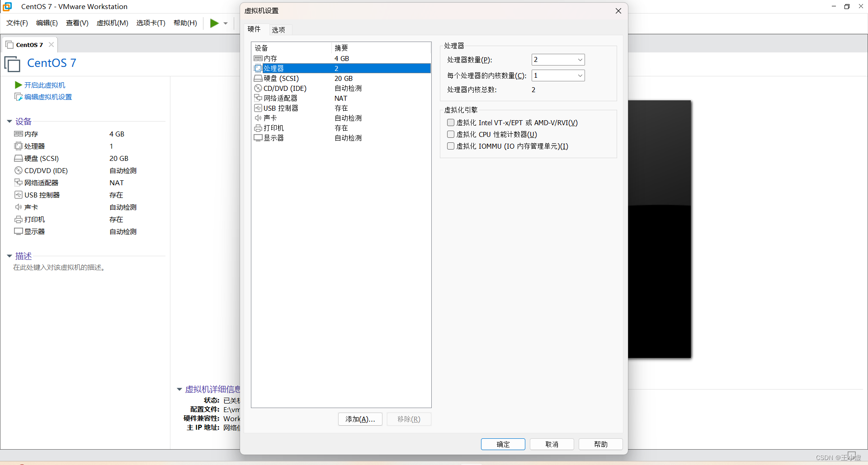Screen dimensions: 868x465
Task: Switch to the 选项 tab in the settings dialog
Action: point(278,30)
